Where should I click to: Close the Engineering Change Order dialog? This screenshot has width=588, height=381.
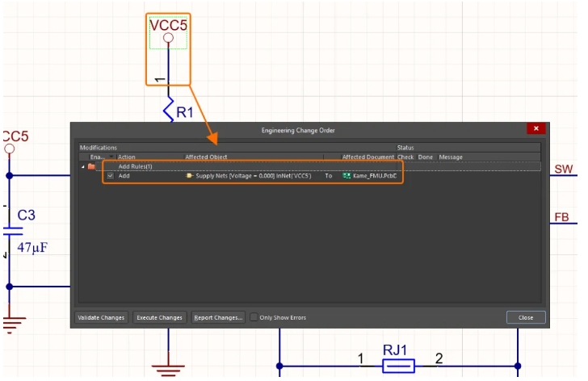tap(526, 317)
